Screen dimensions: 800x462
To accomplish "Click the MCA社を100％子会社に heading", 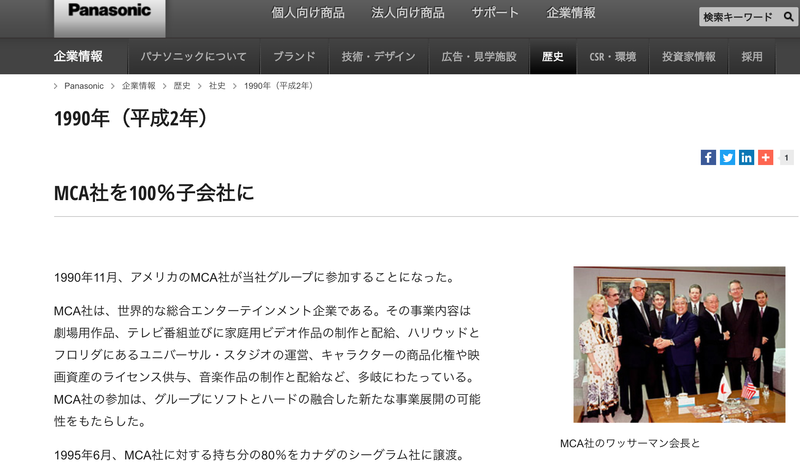I will coord(154,193).
